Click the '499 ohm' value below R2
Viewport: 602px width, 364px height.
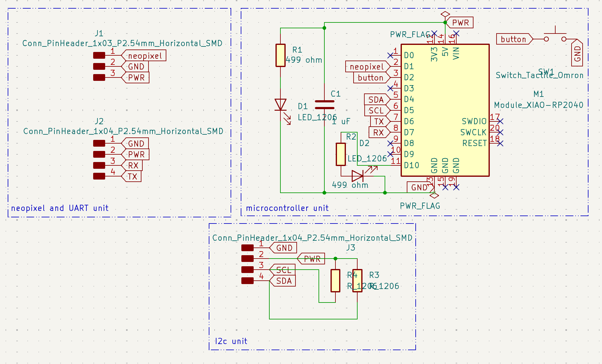coord(350,185)
